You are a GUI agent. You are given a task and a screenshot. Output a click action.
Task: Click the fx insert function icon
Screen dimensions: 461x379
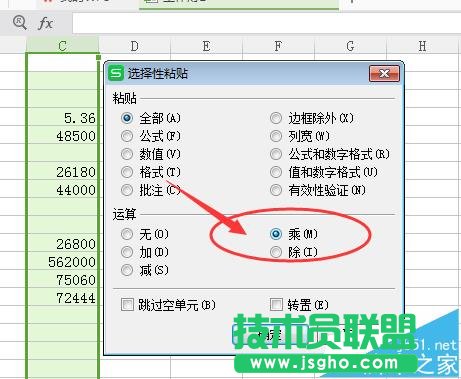pyautogui.click(x=45, y=23)
